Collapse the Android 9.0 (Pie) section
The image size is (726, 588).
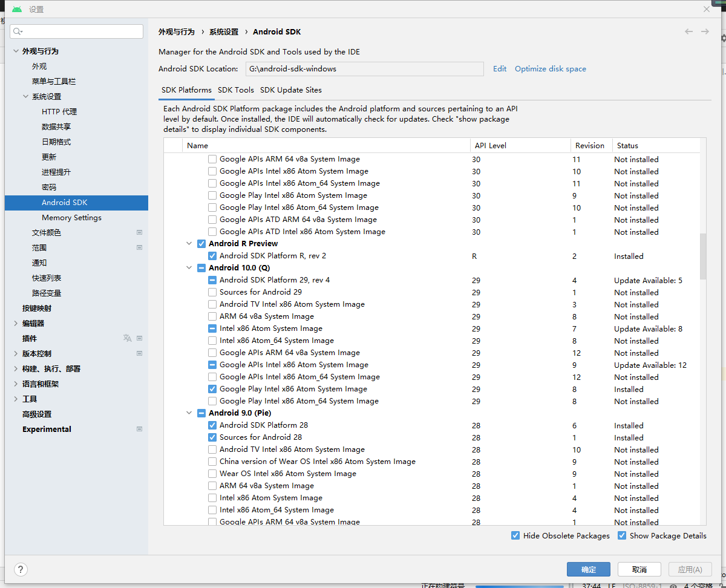click(188, 413)
